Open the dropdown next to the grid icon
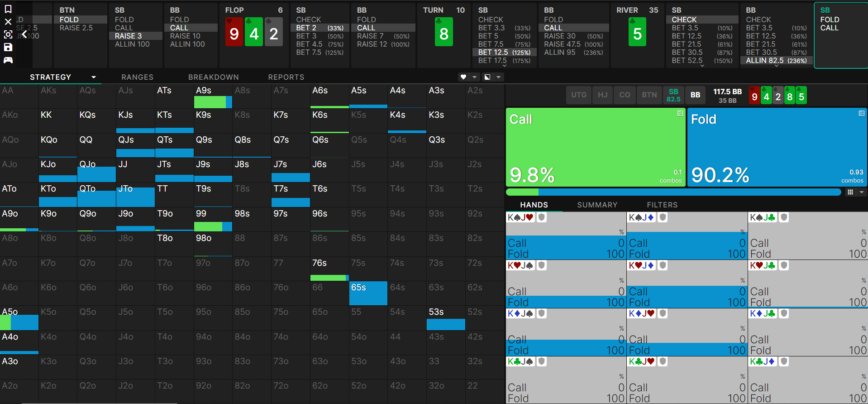 point(862,192)
